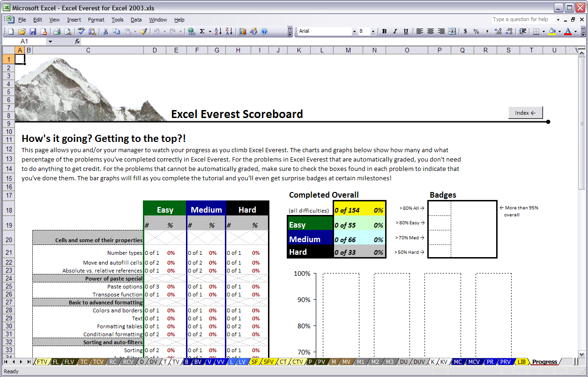Run the spelling check

(81, 31)
